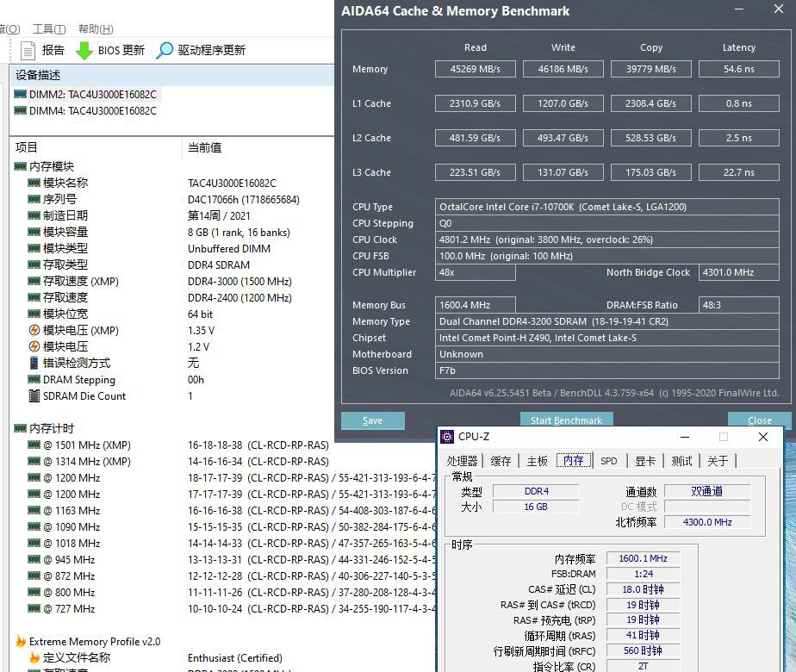Click the Extreme Memory Profile flame icon
Screen dimensions: 796x672
coord(21,642)
